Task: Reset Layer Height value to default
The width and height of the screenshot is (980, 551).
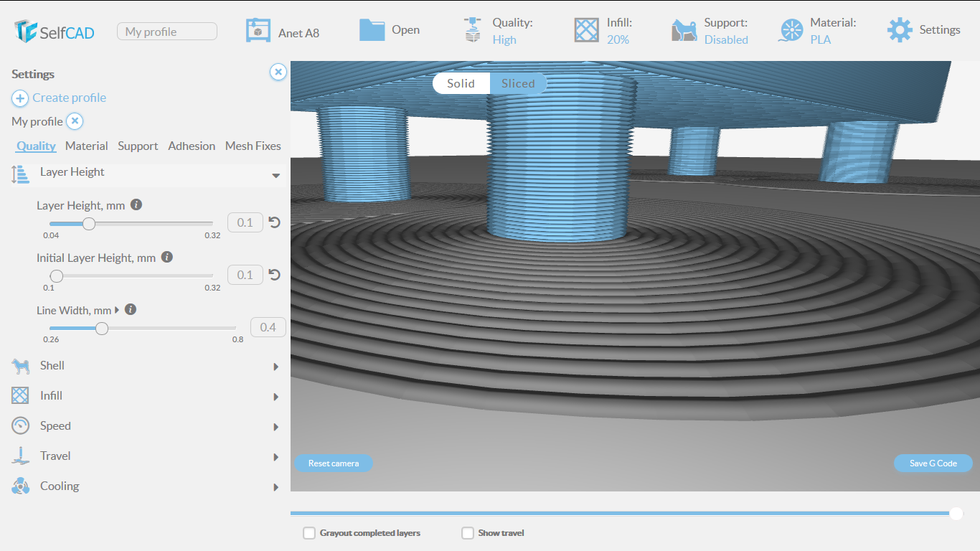Action: tap(274, 222)
